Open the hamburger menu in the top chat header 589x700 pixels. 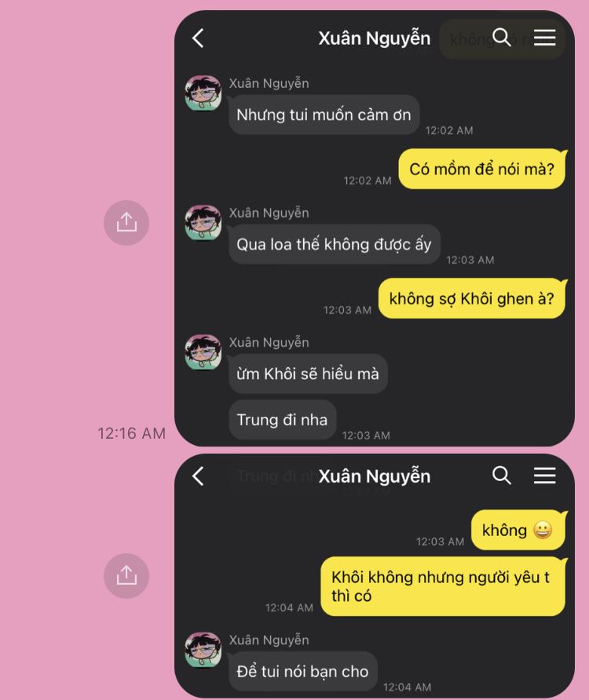pyautogui.click(x=545, y=38)
